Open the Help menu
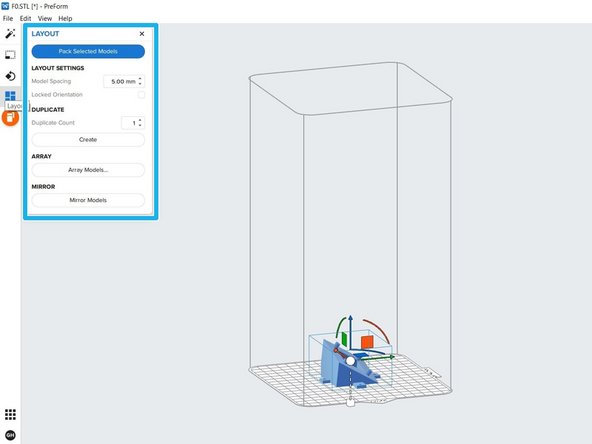The width and height of the screenshot is (592, 444). (65, 18)
